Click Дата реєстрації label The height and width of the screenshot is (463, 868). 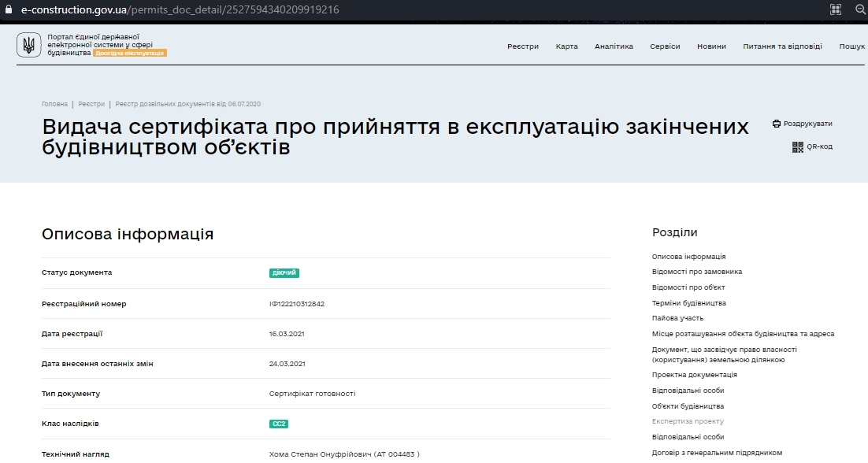click(x=72, y=334)
